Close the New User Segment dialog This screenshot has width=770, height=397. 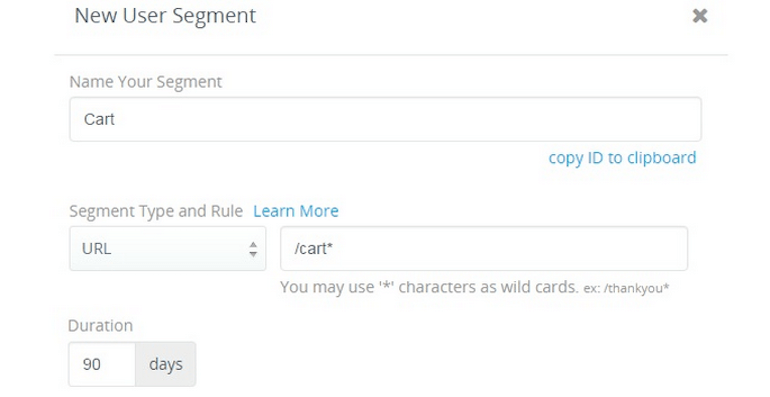click(700, 16)
